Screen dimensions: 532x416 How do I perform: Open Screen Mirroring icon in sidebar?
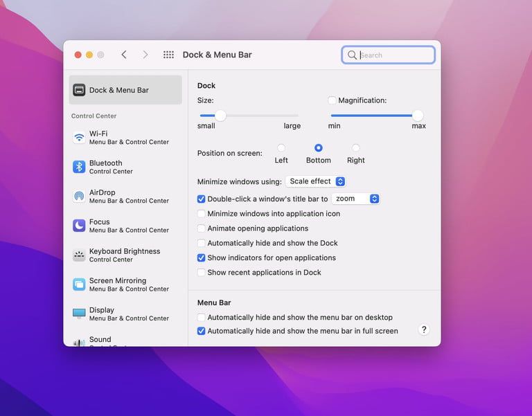coord(79,284)
